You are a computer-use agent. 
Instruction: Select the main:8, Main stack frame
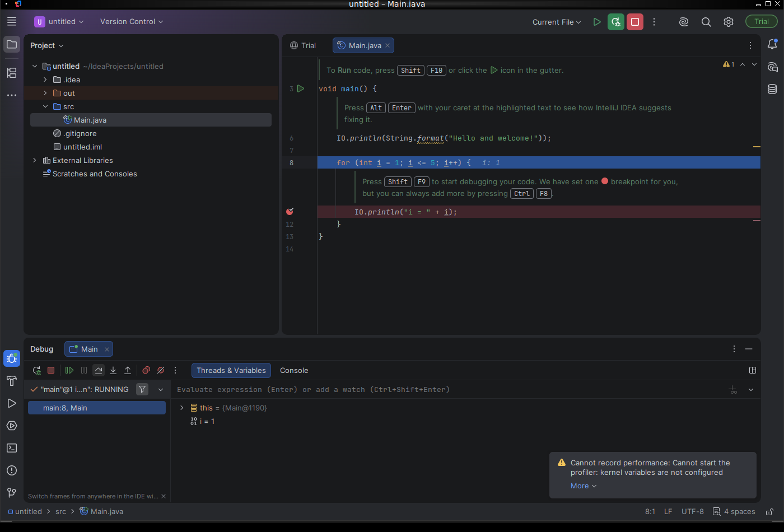point(97,408)
